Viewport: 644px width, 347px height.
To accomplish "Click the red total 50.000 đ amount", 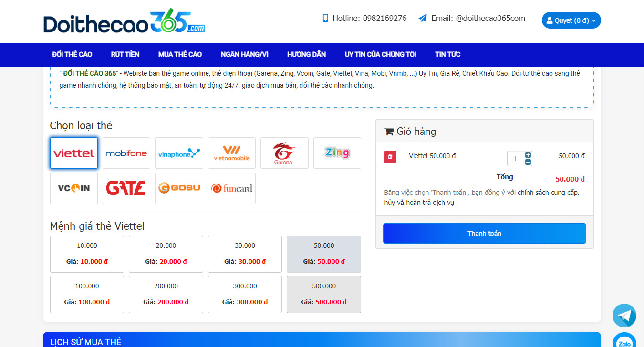I will point(570,179).
